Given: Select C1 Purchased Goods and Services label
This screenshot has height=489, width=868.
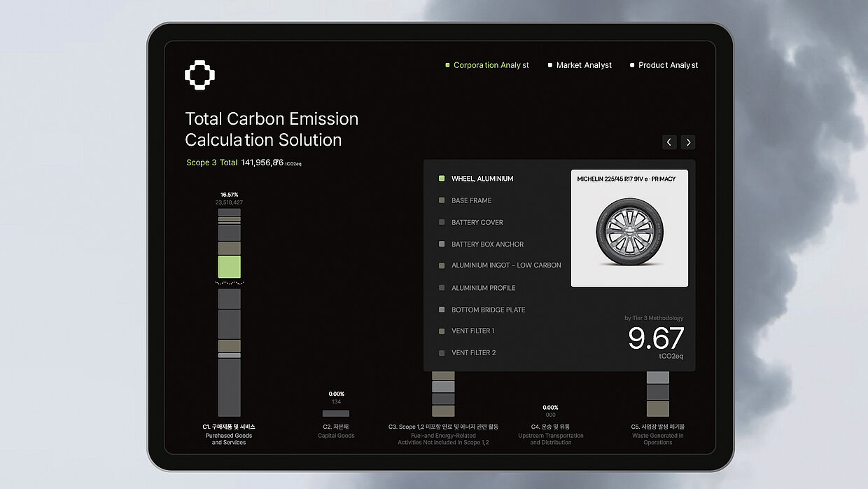Looking at the screenshot, I should tap(229, 434).
